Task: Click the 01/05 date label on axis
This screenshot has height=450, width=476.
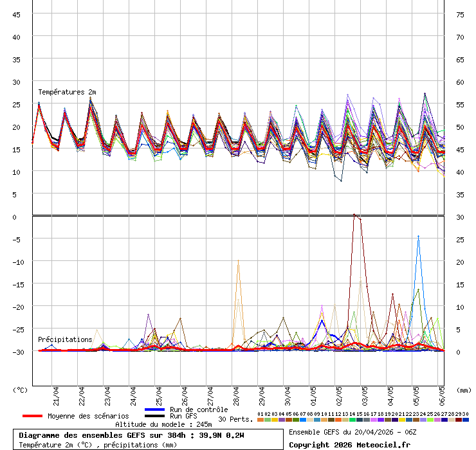Action: tap(313, 393)
